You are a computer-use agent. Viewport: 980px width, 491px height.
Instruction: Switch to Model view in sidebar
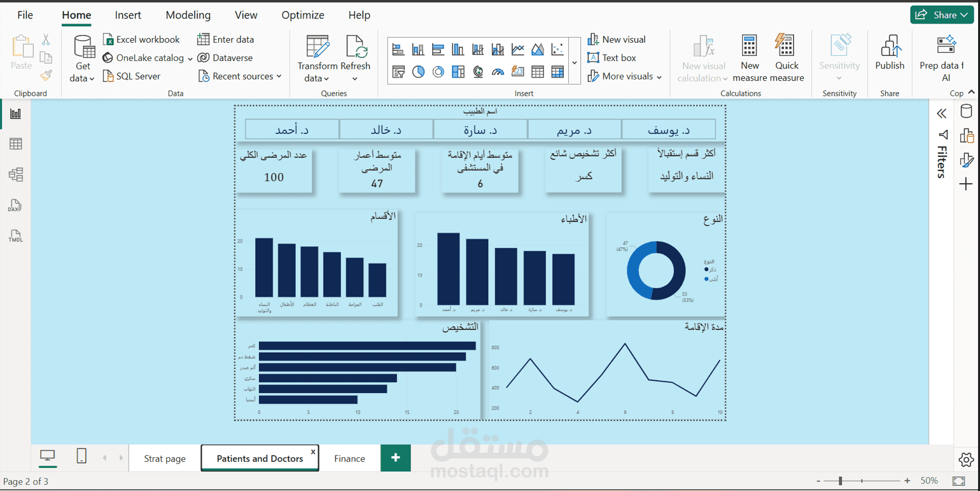(16, 174)
